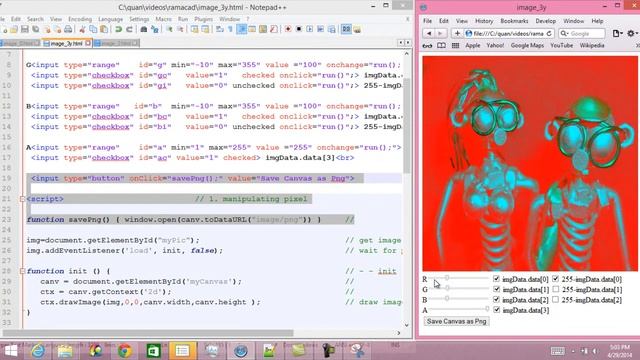Screen dimensions: 640x360
Task: Click the Notepad++ horizontal scrollbar
Action: pos(148,333)
